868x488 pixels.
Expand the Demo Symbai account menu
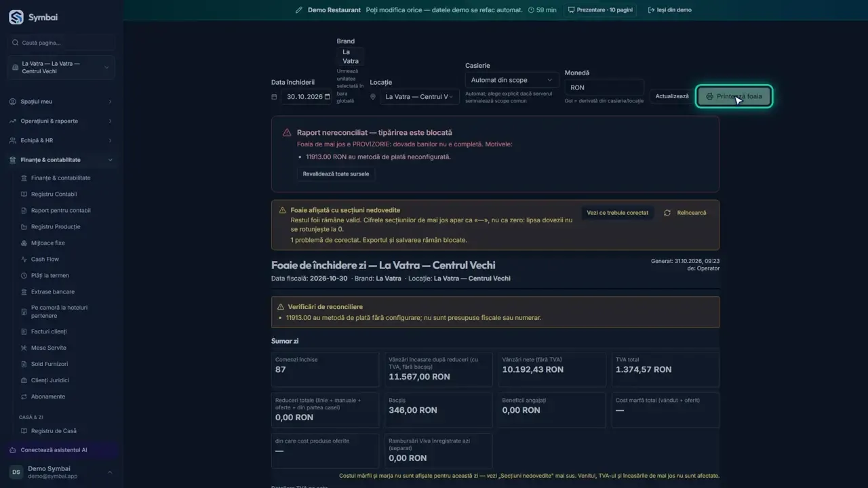click(x=62, y=472)
